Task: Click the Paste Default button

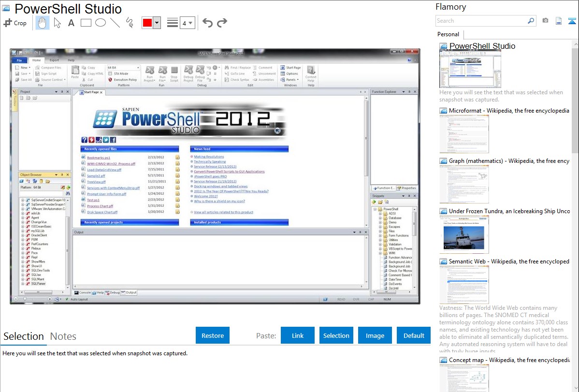Action: tap(414, 335)
